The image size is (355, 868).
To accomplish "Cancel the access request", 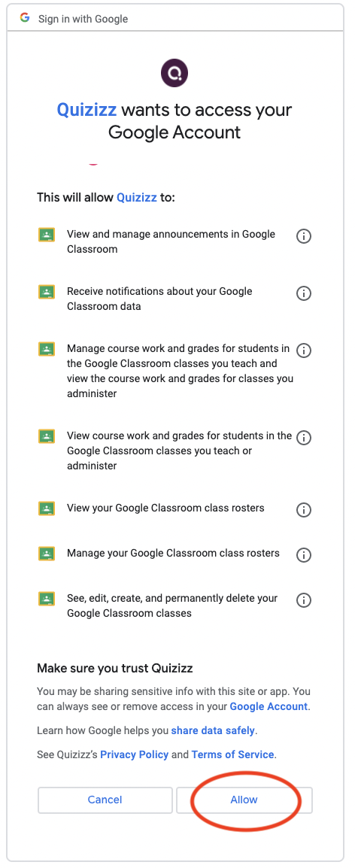I will pyautogui.click(x=105, y=800).
